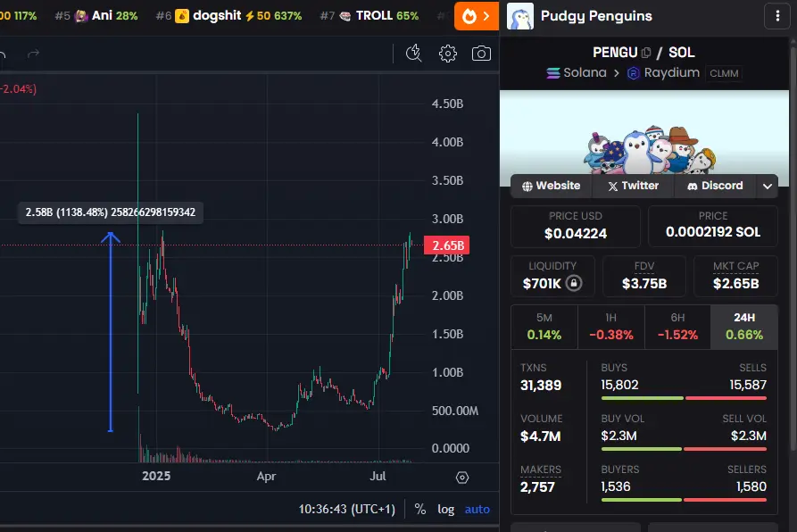This screenshot has width=797, height=532.
Task: Open the Discord link button
Action: tap(715, 186)
